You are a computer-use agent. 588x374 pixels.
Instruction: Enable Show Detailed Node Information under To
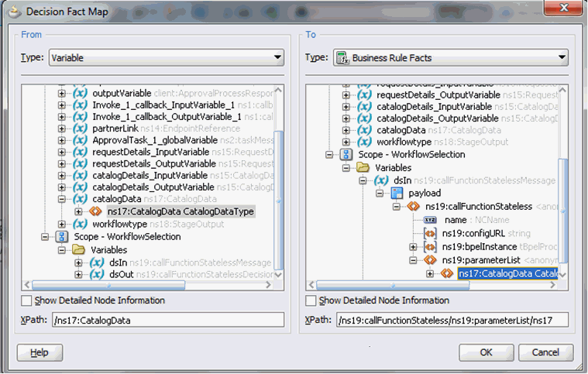tap(311, 300)
